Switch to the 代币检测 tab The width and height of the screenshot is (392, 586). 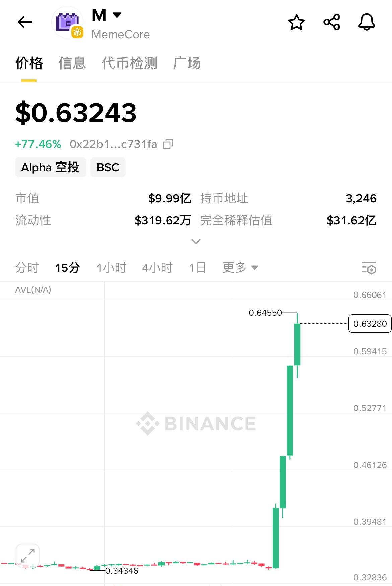(x=129, y=63)
